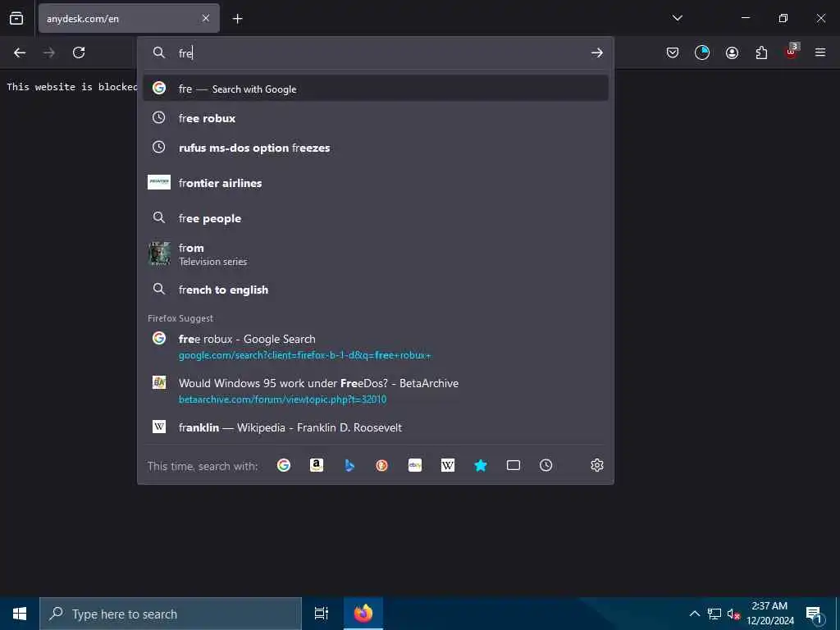This screenshot has width=840, height=630.
Task: Open search settings gear icon
Action: [x=597, y=465]
